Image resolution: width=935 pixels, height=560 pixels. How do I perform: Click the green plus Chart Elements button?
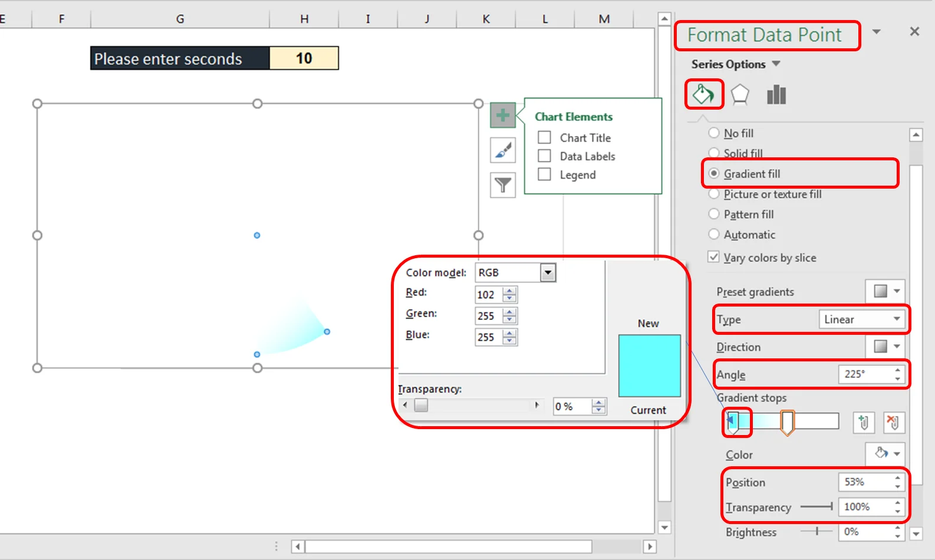click(x=502, y=115)
